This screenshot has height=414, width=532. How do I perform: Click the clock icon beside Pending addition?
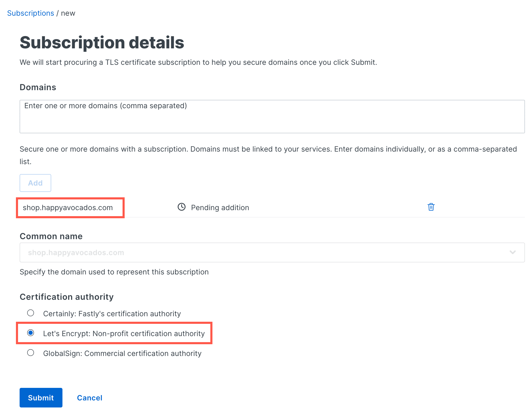pyautogui.click(x=182, y=207)
